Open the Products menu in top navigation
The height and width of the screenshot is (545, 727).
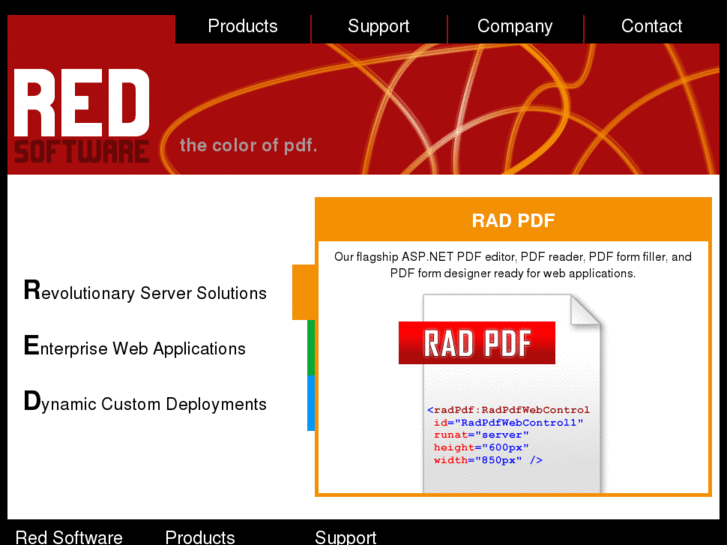point(242,26)
